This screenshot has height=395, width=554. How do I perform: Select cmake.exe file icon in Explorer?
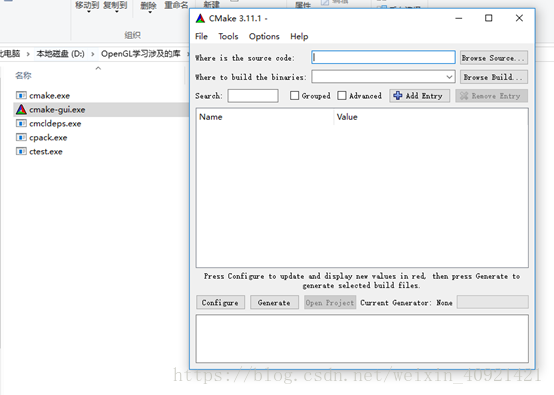click(21, 95)
